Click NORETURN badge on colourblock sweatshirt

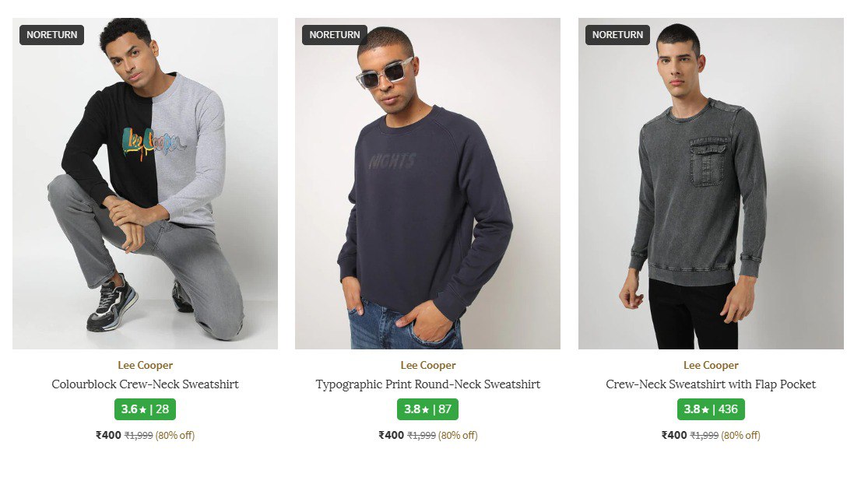tap(51, 35)
